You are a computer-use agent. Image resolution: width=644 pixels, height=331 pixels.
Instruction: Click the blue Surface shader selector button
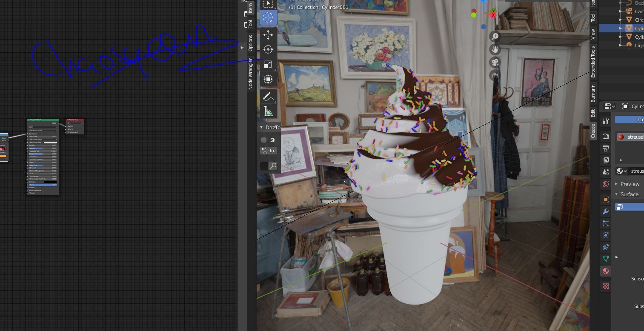coord(630,207)
